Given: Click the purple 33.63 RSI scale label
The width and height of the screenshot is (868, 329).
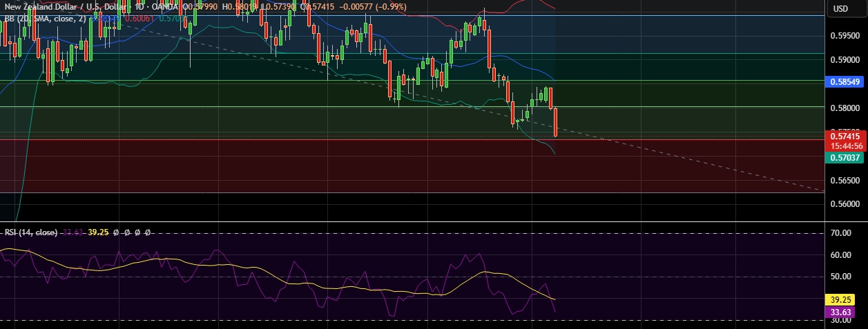Looking at the screenshot, I should [x=845, y=312].
